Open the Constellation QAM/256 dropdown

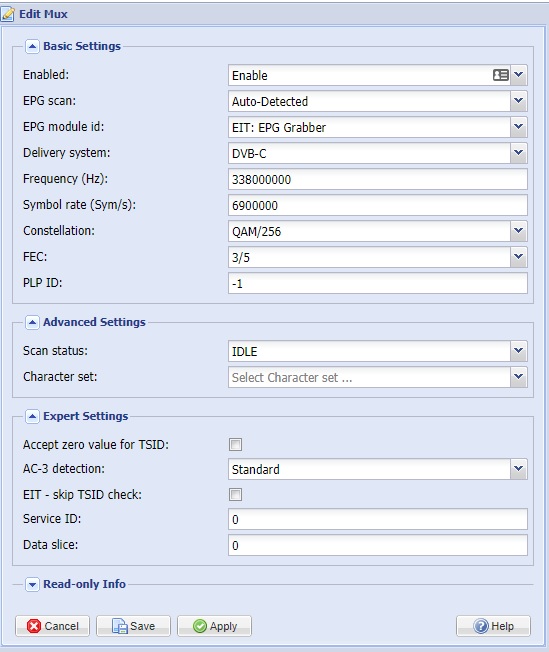pos(519,231)
